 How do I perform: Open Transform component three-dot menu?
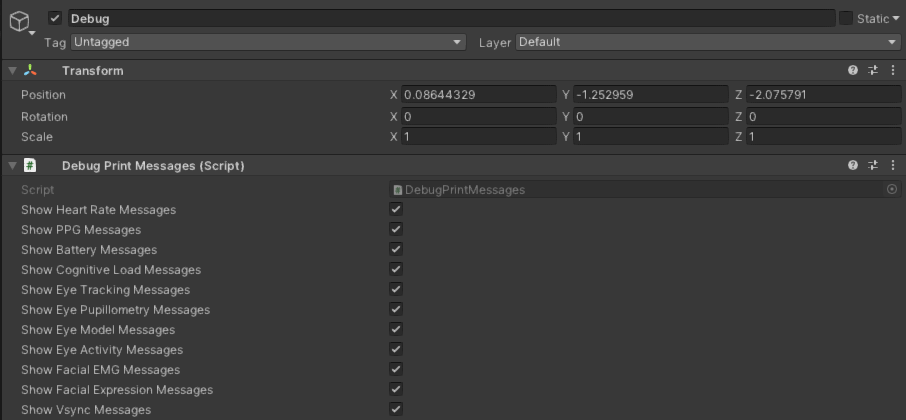(893, 71)
